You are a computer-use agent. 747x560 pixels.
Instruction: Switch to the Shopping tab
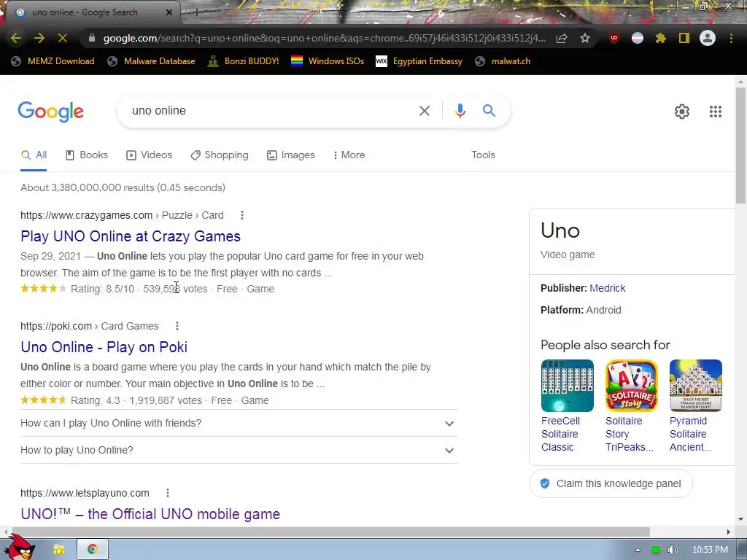219,155
